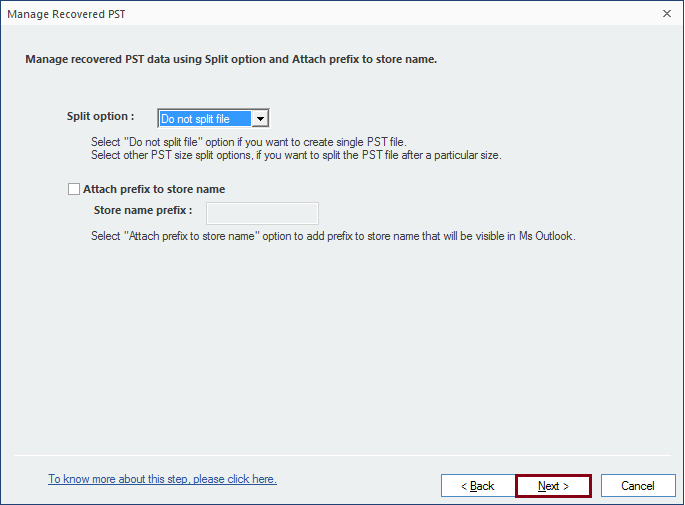Image resolution: width=685 pixels, height=505 pixels.
Task: Close the Manage Recovered PST window
Action: (667, 14)
